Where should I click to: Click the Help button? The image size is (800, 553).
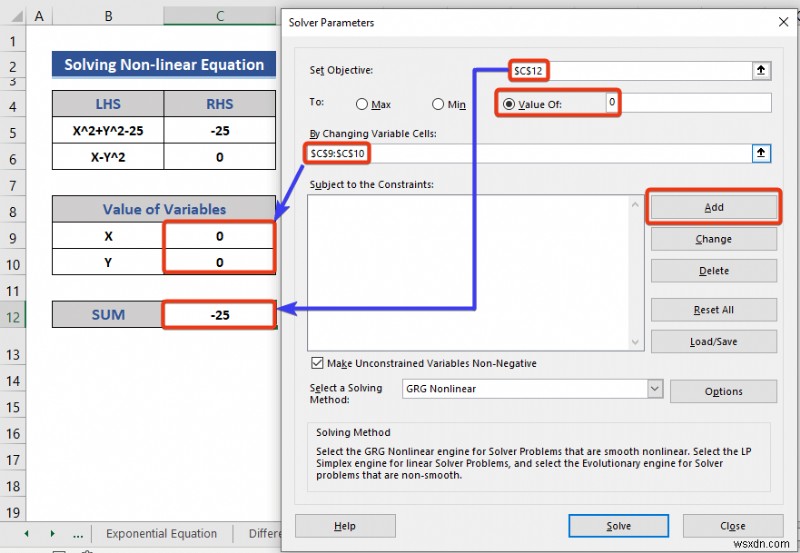click(345, 526)
